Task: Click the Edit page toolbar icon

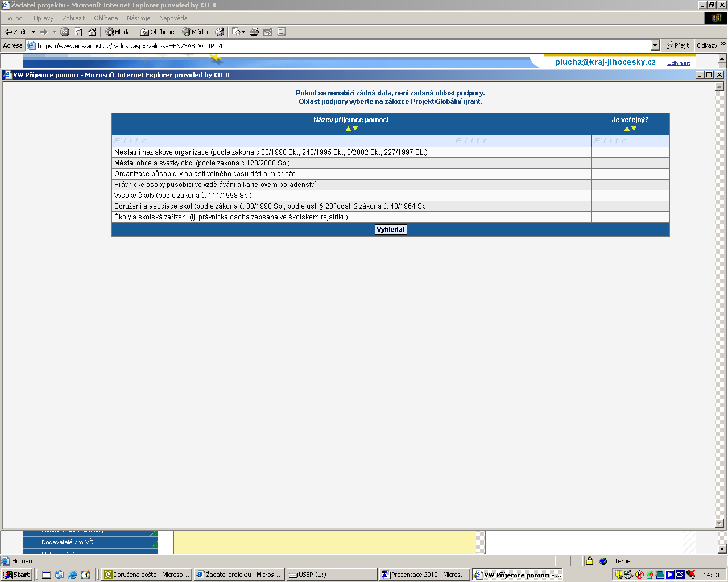Action: pos(268,32)
